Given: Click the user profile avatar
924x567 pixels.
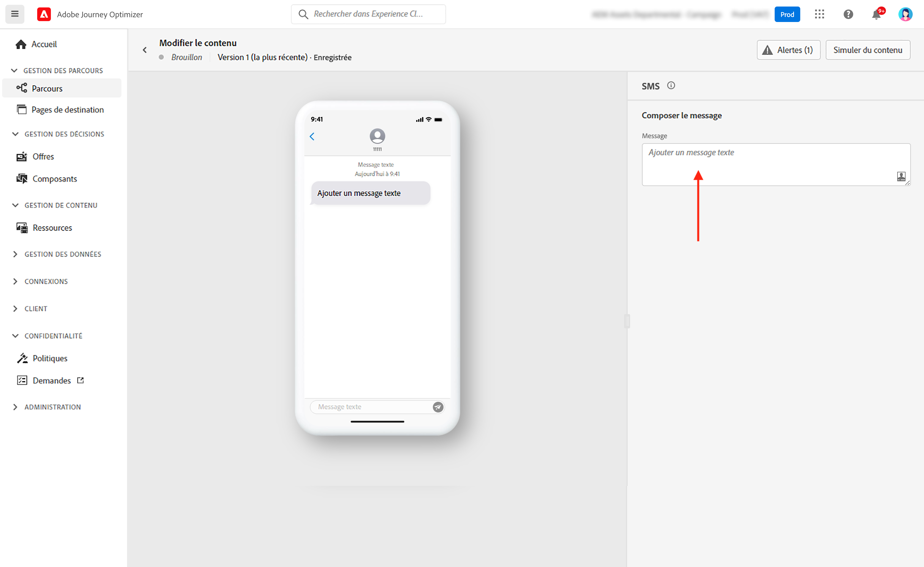Looking at the screenshot, I should click(905, 14).
